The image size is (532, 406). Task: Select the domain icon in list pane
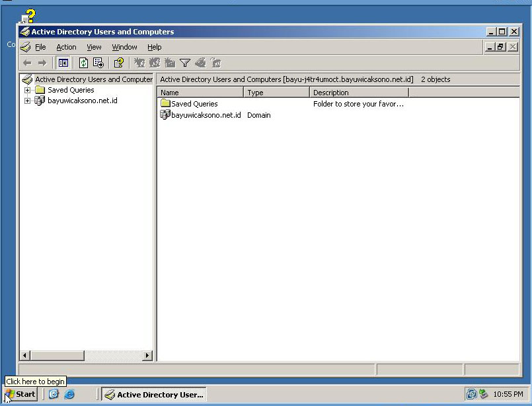[165, 115]
